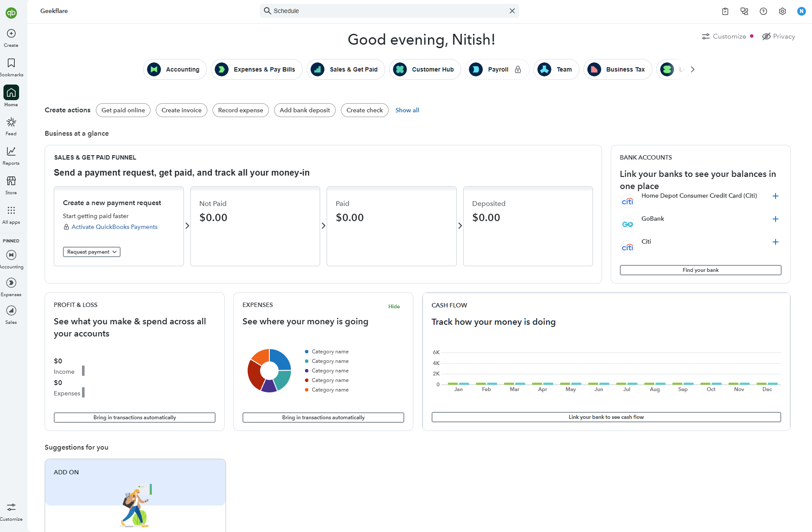Open the Expenses & Pay Bills tab
812x532 pixels.
click(x=257, y=69)
